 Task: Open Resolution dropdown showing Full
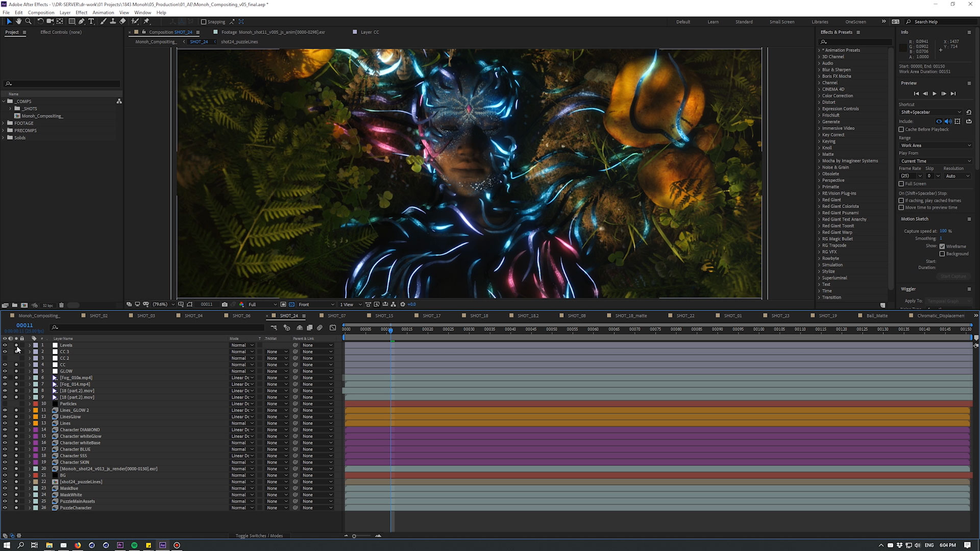[262, 305]
